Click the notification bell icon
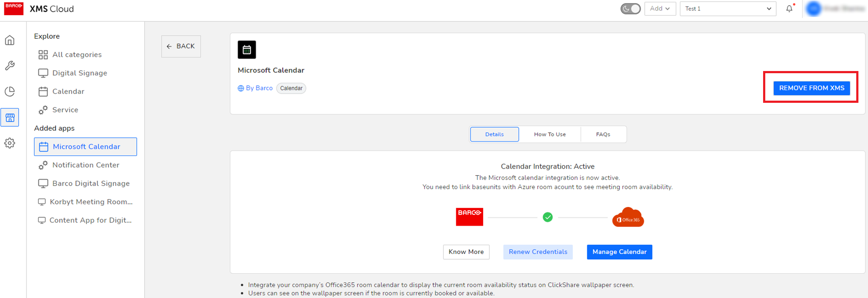868x298 pixels. 789,9
